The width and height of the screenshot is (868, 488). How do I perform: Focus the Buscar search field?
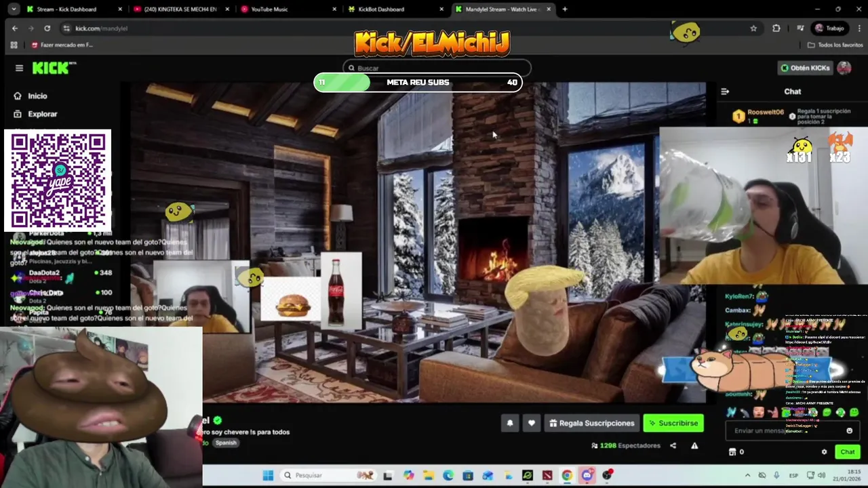click(x=437, y=68)
